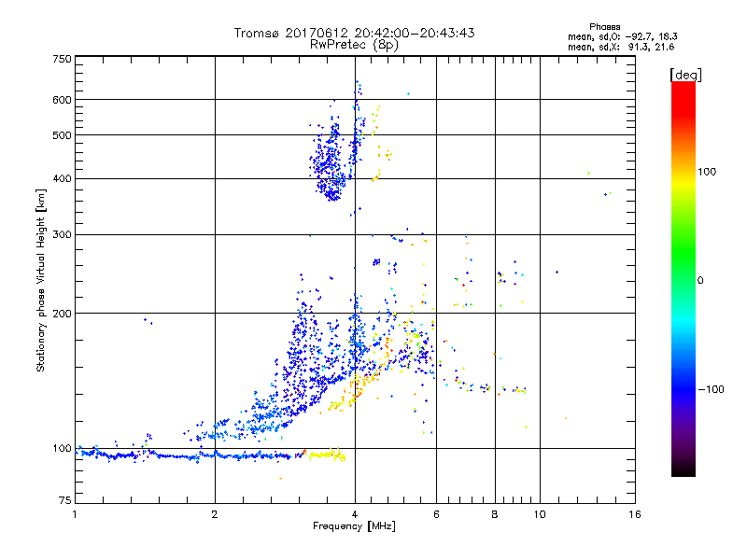
Task: Click the black bottom of the colorbar
Action: coord(684,469)
